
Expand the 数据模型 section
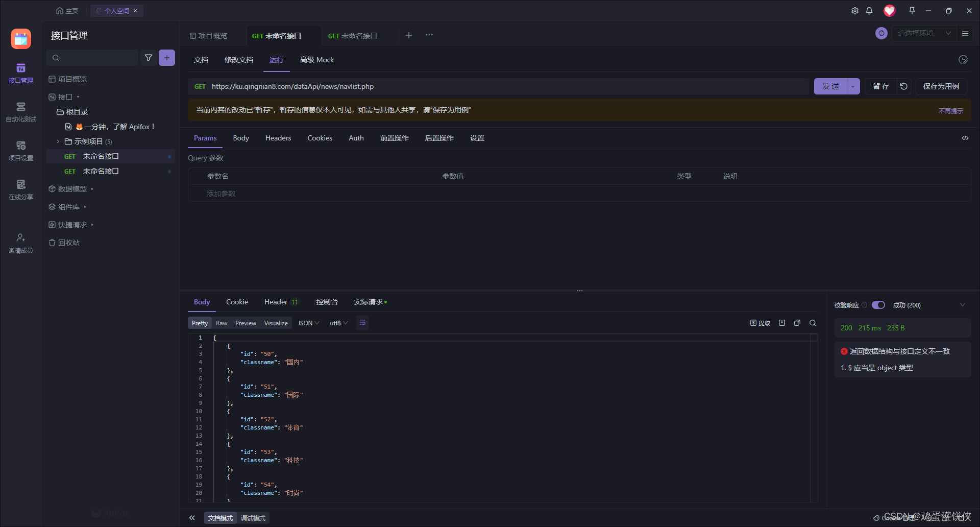tap(71, 189)
